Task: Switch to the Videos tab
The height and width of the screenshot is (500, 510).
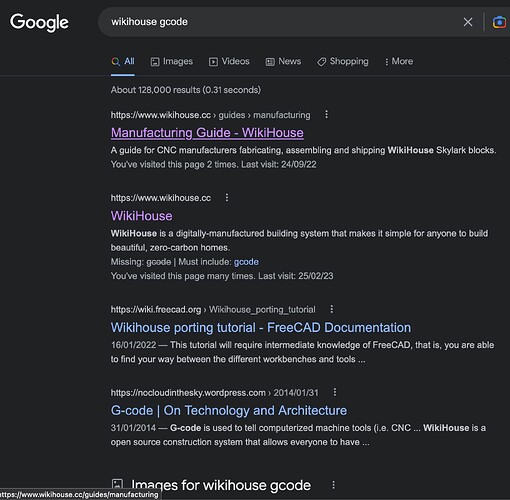Action: [229, 61]
